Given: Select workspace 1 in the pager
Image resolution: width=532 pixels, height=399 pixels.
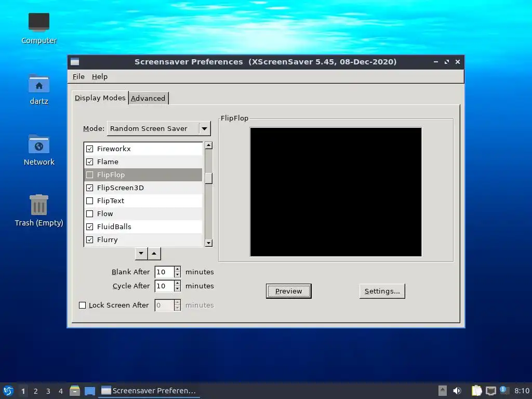Looking at the screenshot, I should [23, 391].
